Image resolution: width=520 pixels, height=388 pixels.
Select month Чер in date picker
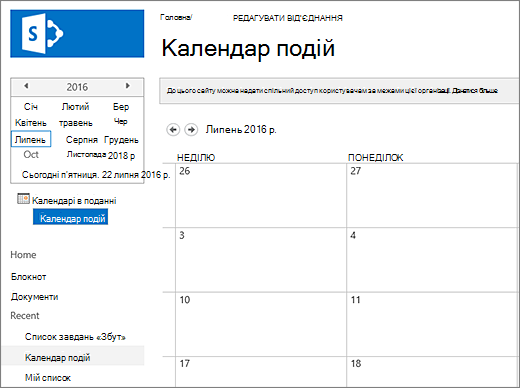pos(121,122)
